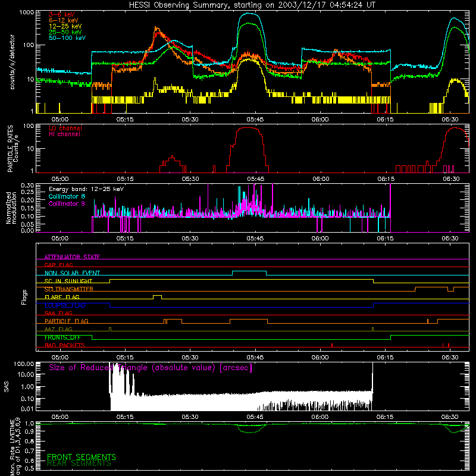The image size is (476, 476).
Task: Click the SAS axis label
Action: click(6, 387)
